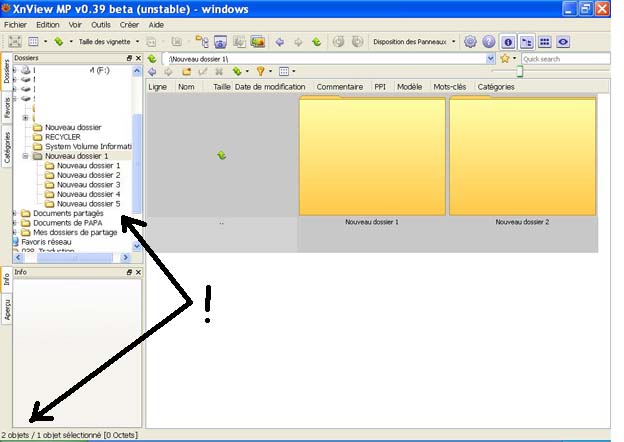
Task: Switch to the Aperçu side tab
Action: click(7, 310)
